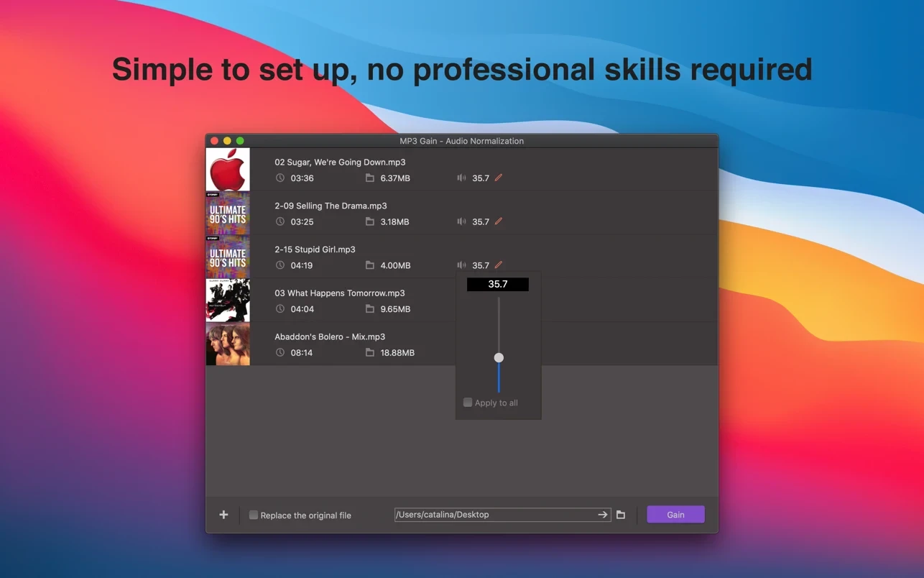Select 03 What Happens Tomorrow.mp3 track
The image size is (924, 578).
[x=339, y=293]
